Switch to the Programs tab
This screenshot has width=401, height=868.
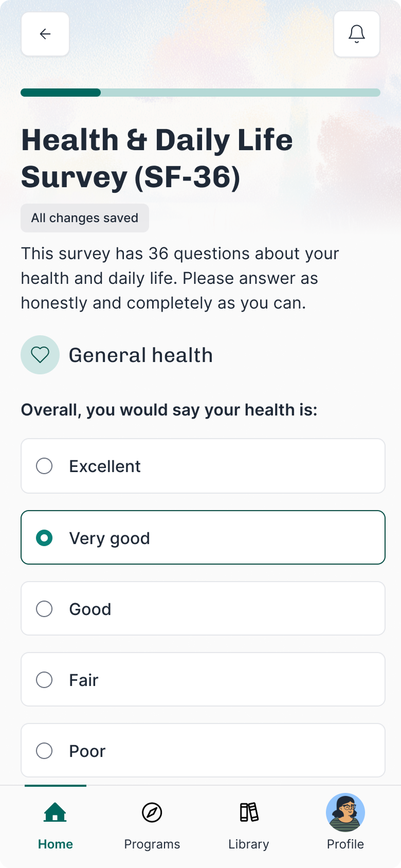[152, 828]
